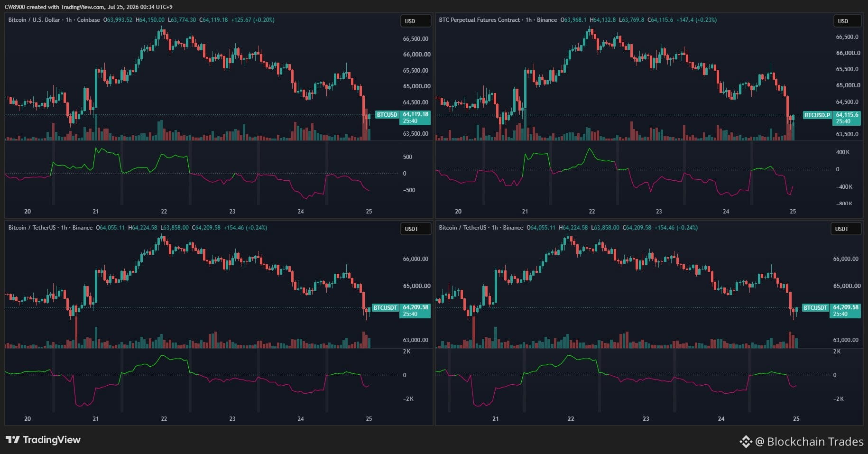Select the 'Bitcoin / U.S. Dollar · 1h · Coinbase' title

click(x=54, y=20)
